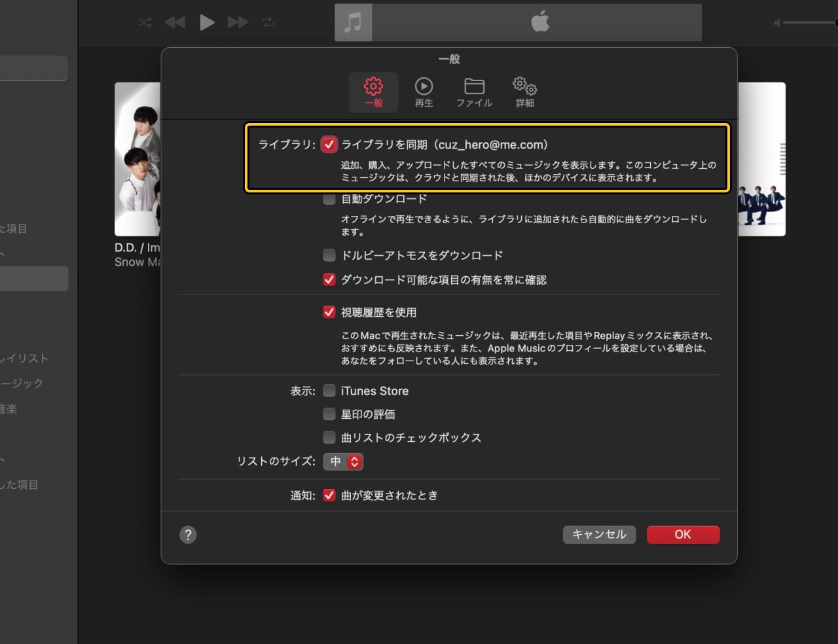This screenshot has height=644, width=838.
Task: Enable iTunes Store display checkbox
Action: click(x=329, y=391)
